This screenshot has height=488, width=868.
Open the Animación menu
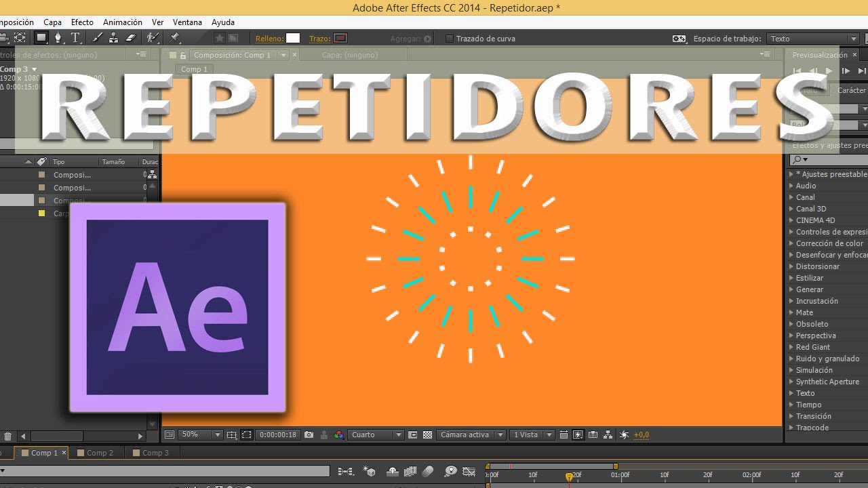point(123,22)
